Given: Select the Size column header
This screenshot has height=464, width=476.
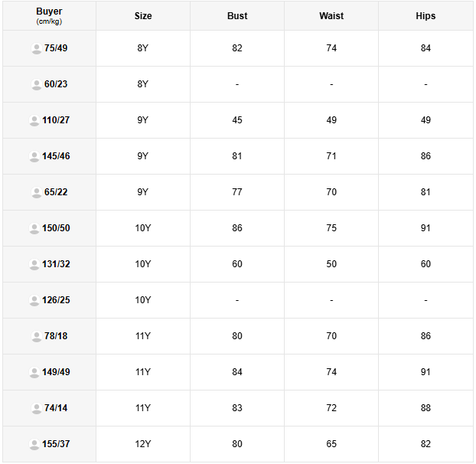Looking at the screenshot, I should 143,16.
